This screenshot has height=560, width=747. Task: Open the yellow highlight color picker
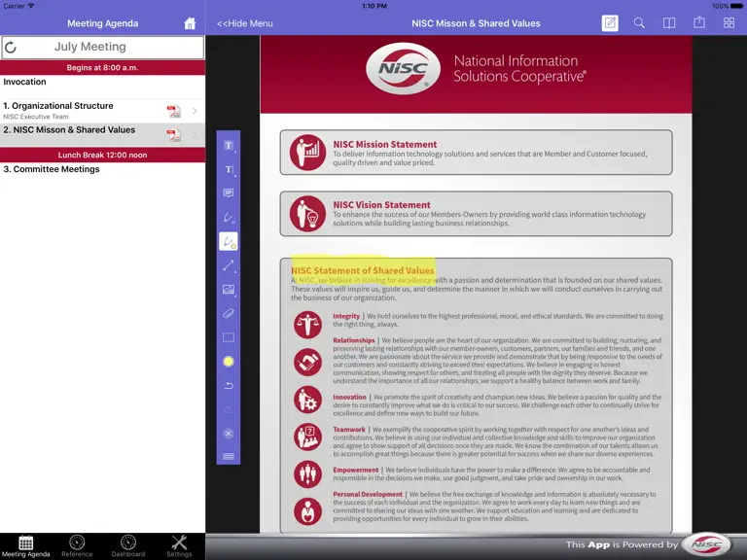229,362
